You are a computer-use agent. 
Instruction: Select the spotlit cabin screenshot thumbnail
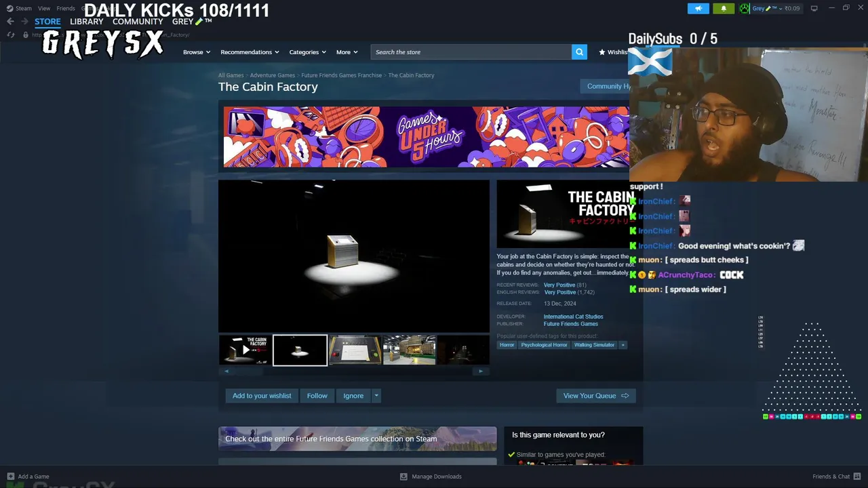point(300,350)
